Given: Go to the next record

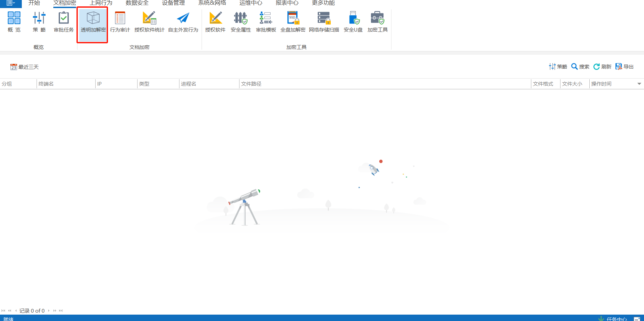Looking at the screenshot, I should tap(49, 311).
